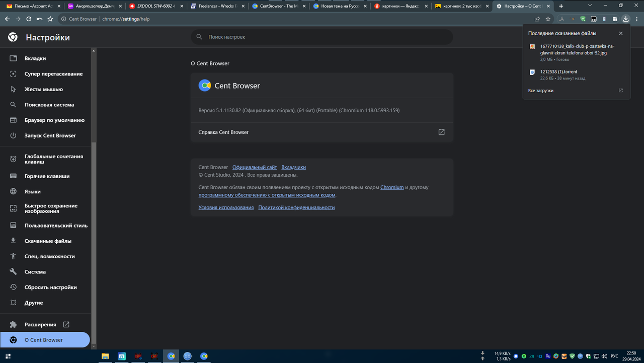Click the 'Все загрузки' link
Image resolution: width=644 pixels, height=363 pixels.
(x=540, y=91)
